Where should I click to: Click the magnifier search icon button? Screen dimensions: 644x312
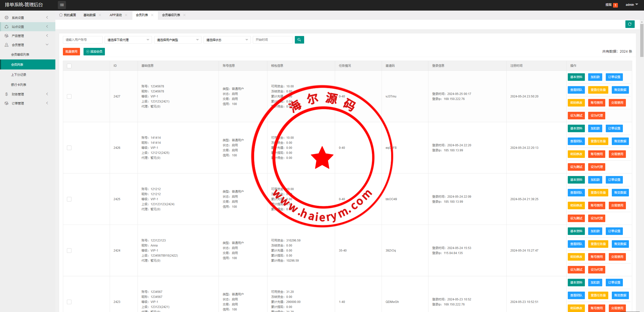point(299,40)
